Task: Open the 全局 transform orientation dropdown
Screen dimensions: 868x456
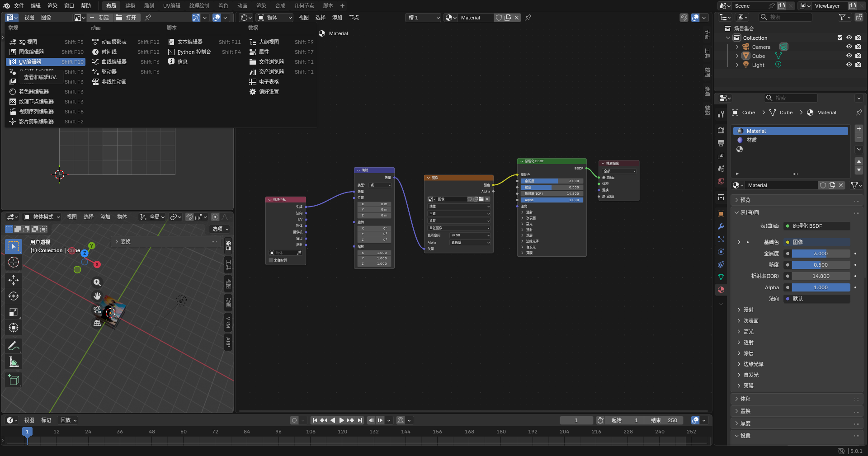Action: 152,217
